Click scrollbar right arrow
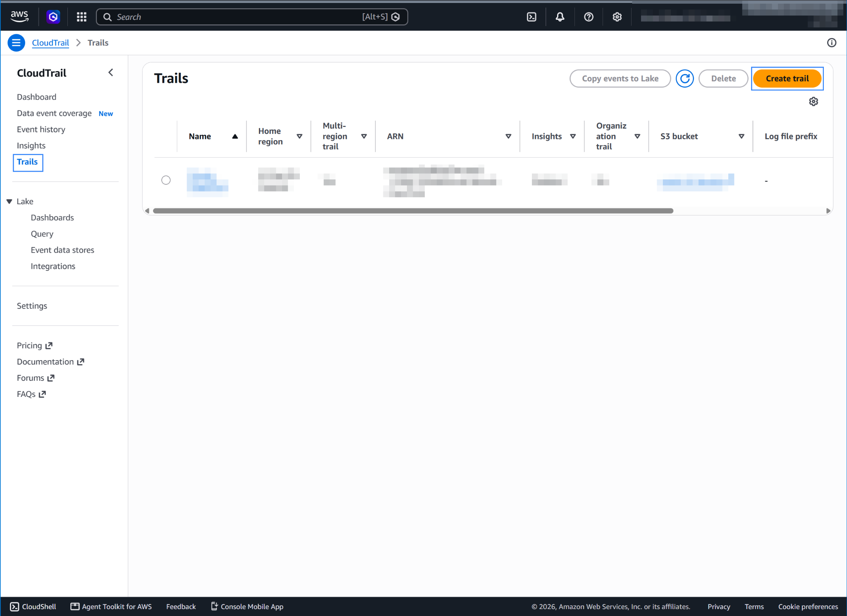The height and width of the screenshot is (616, 847). pyautogui.click(x=828, y=211)
